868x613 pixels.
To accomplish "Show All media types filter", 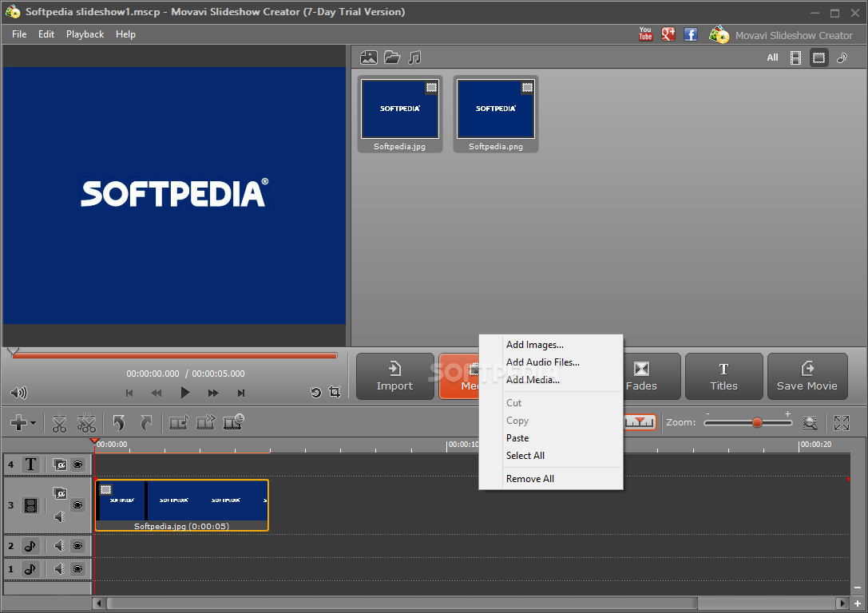I will pos(772,57).
